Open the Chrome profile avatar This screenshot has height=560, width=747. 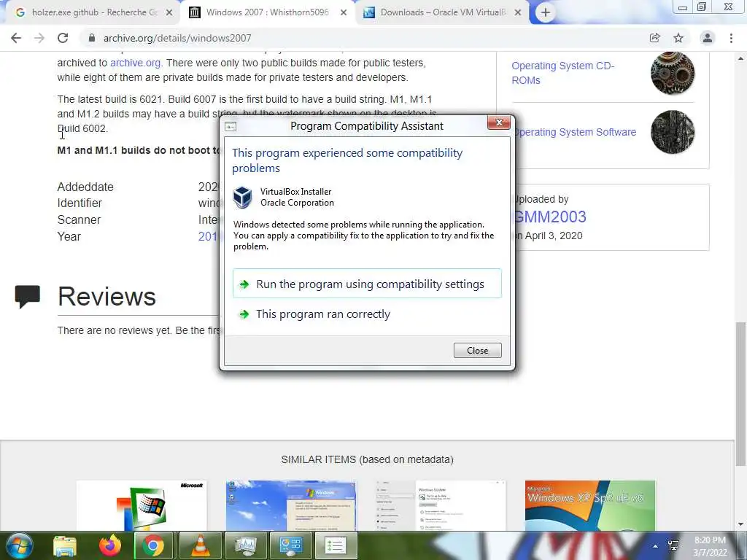coord(708,38)
